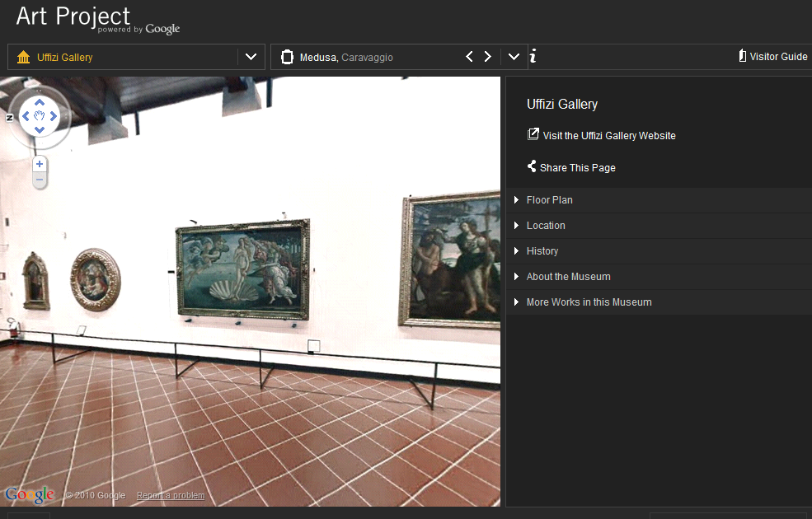The image size is (812, 519).
Task: Click the Uffizi Gallery heading in side panel
Action: point(562,105)
